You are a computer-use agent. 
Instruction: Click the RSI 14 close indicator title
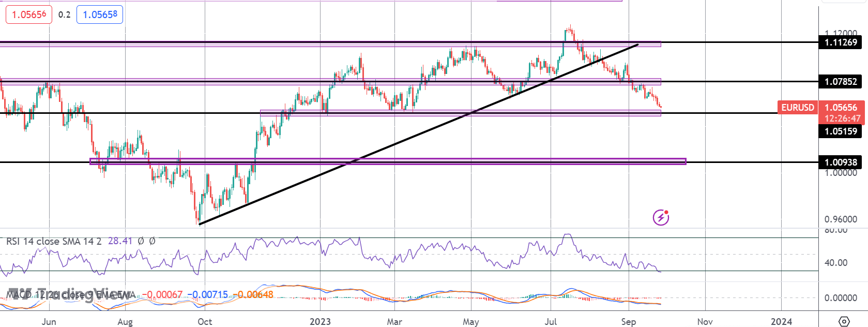[54, 241]
